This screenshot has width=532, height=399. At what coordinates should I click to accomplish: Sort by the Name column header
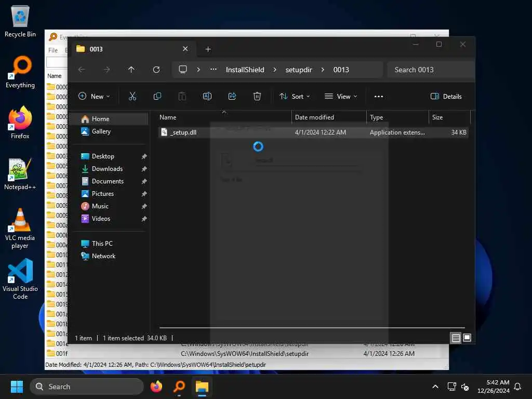tap(224, 117)
